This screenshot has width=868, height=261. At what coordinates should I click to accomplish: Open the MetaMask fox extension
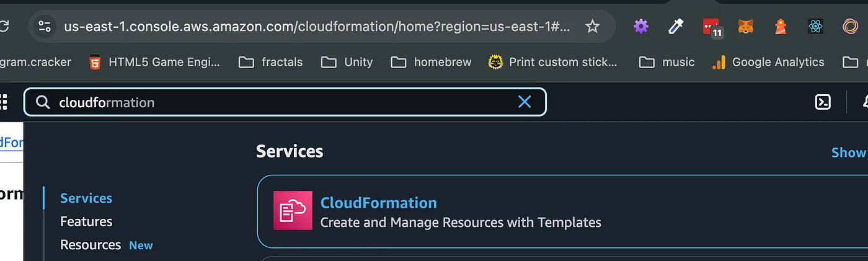(746, 26)
